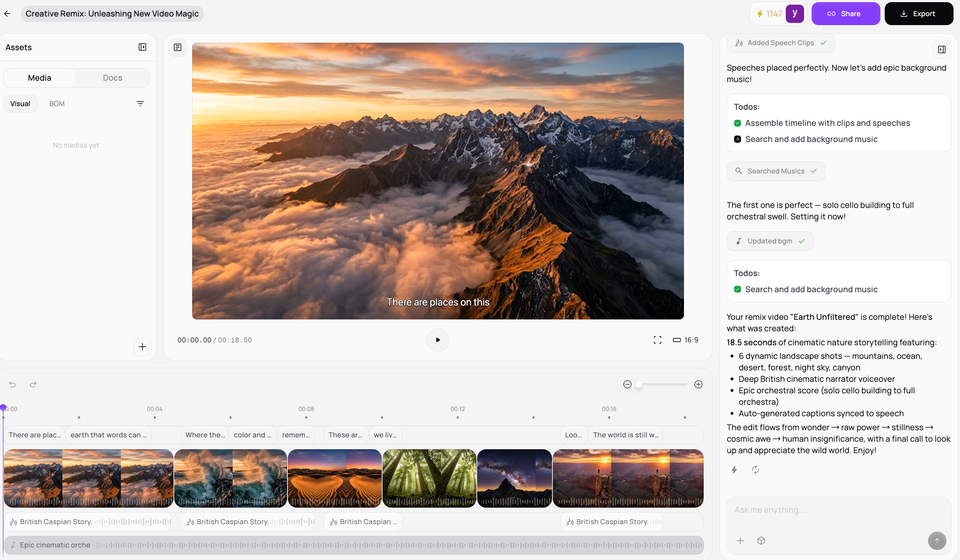This screenshot has width=960, height=560.
Task: Click the redo arrow in timeline
Action: pos(33,384)
